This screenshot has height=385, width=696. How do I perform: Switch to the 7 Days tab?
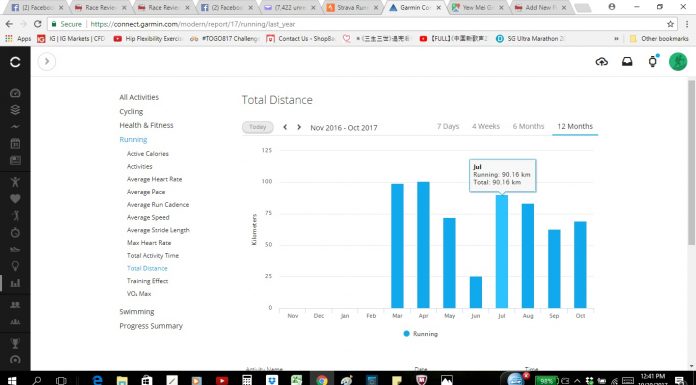tap(448, 127)
